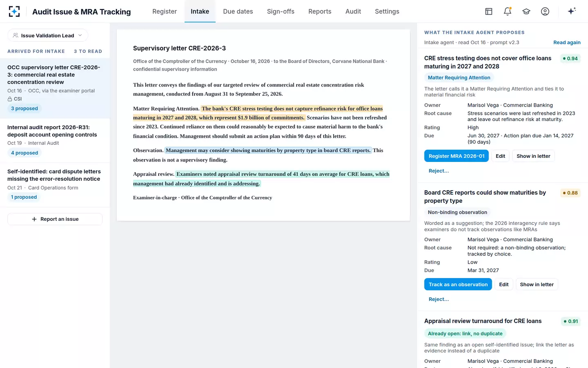Click the app logo icon

click(x=14, y=11)
